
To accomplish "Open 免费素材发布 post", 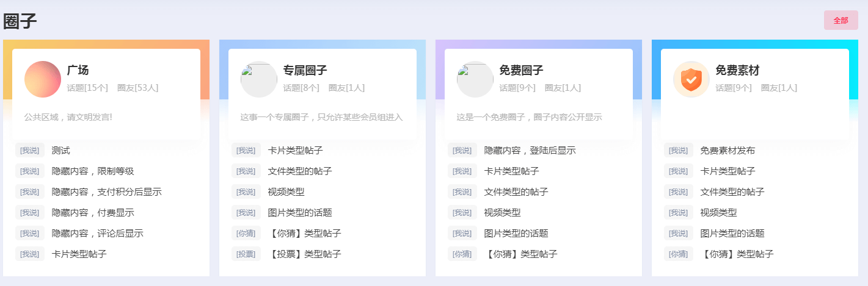I will (728, 151).
